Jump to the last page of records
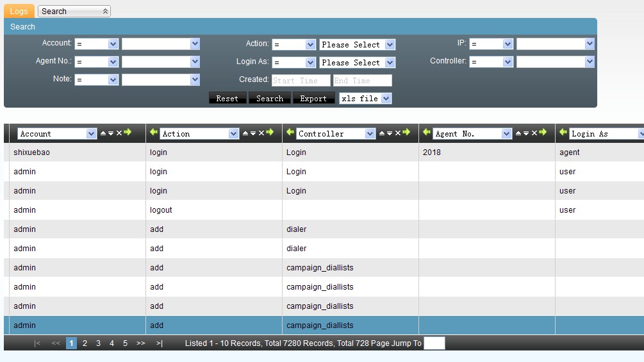 tap(159, 343)
